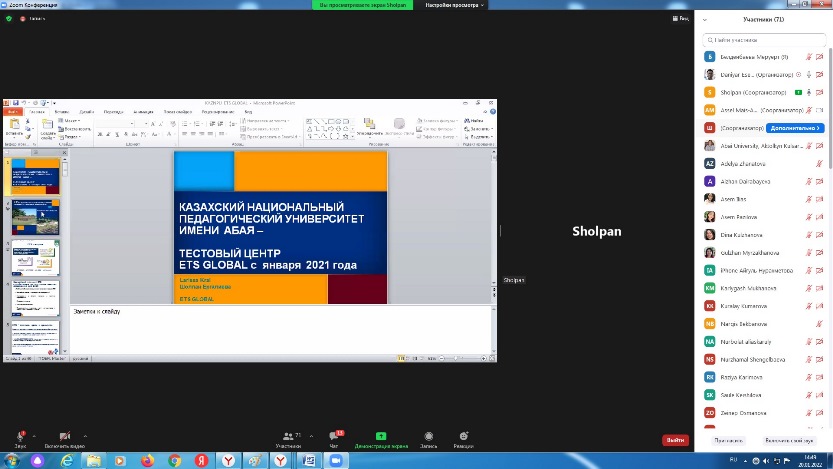This screenshot has height=469, width=833.
Task: Click the Пригласить invite button
Action: [728, 440]
